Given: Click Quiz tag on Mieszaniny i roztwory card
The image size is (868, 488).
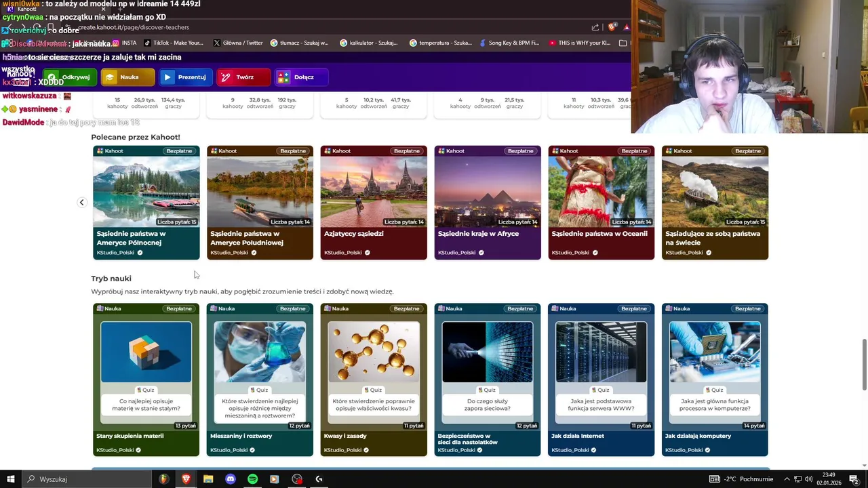Looking at the screenshot, I should click(x=260, y=390).
